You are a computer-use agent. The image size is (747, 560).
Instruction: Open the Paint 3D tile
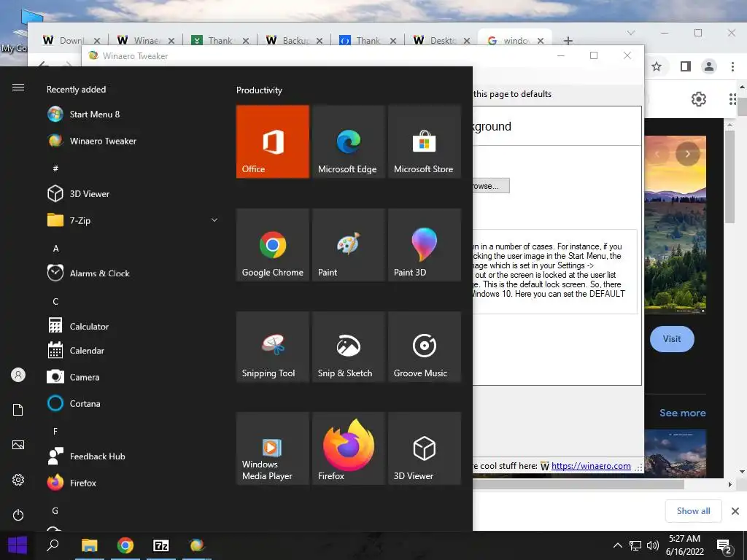[x=425, y=245]
